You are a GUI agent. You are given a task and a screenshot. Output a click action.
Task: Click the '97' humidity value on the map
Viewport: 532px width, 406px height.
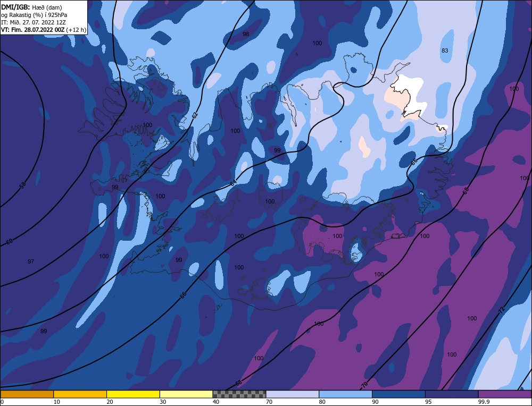pos(31,261)
